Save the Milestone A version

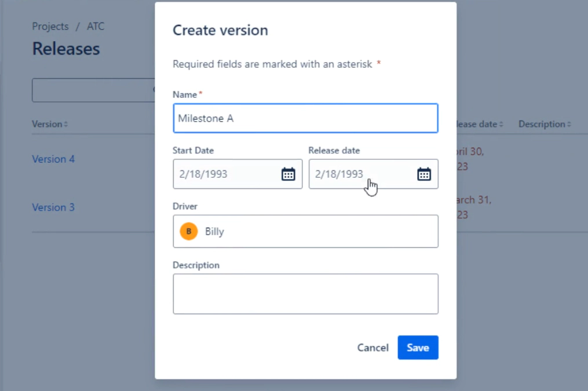(418, 348)
